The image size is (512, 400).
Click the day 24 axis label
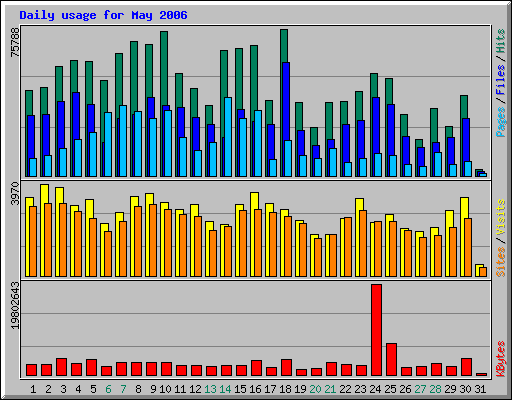[375, 389]
